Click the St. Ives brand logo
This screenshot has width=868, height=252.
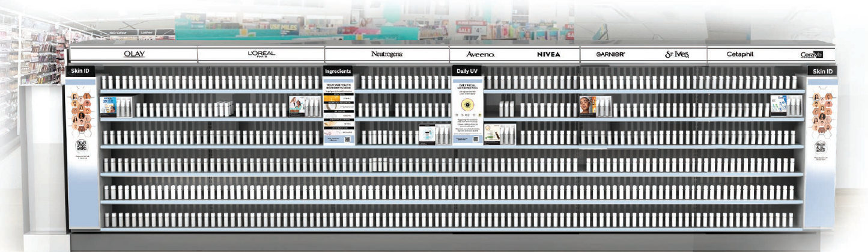pyautogui.click(x=677, y=55)
